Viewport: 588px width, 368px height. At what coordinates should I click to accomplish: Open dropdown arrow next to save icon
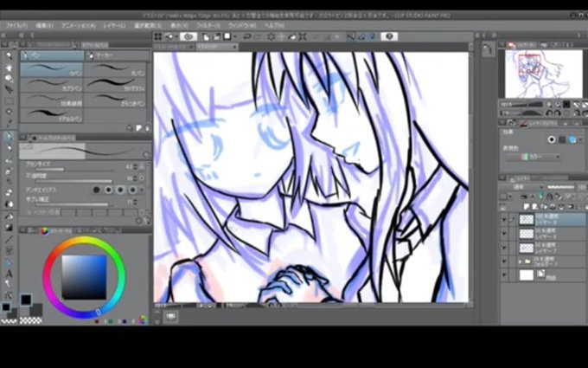(235, 36)
